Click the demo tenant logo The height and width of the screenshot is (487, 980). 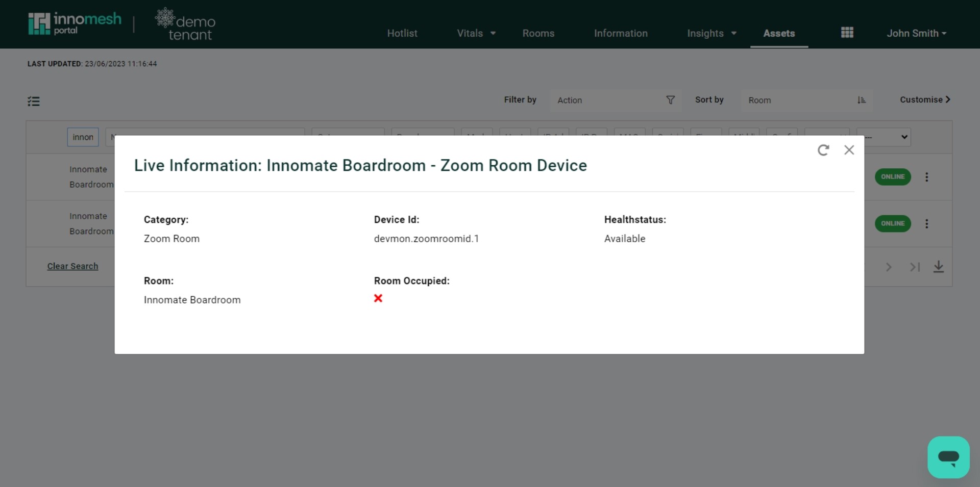tap(185, 24)
